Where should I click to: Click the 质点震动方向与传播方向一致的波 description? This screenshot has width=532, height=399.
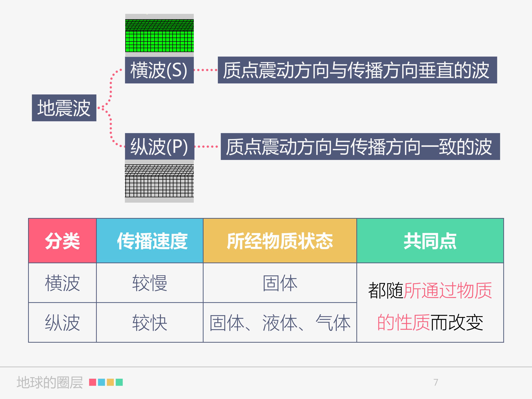click(x=360, y=146)
